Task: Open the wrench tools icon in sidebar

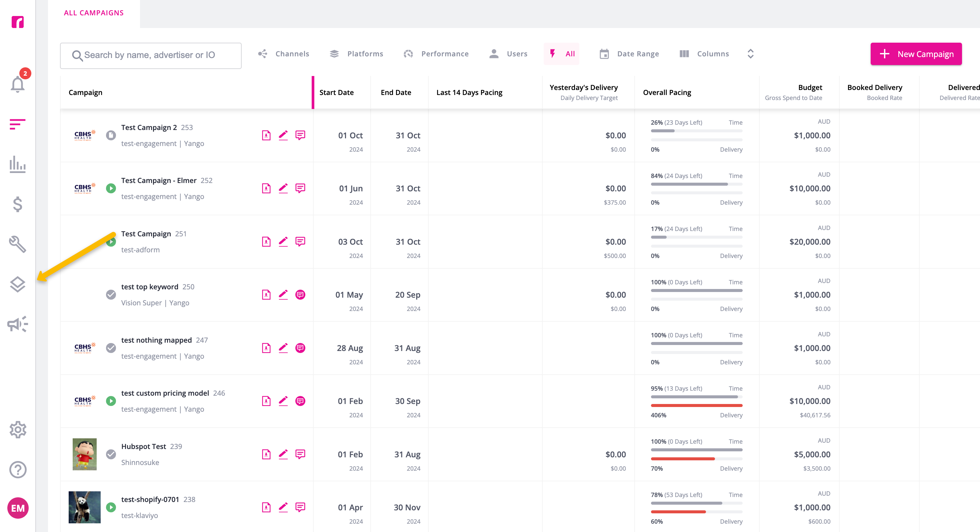Action: [x=17, y=244]
